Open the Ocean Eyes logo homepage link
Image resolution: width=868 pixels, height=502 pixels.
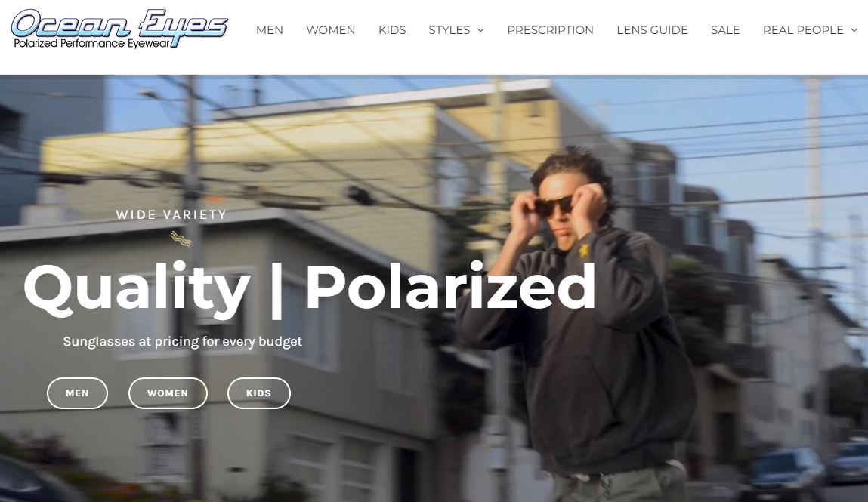(119, 28)
